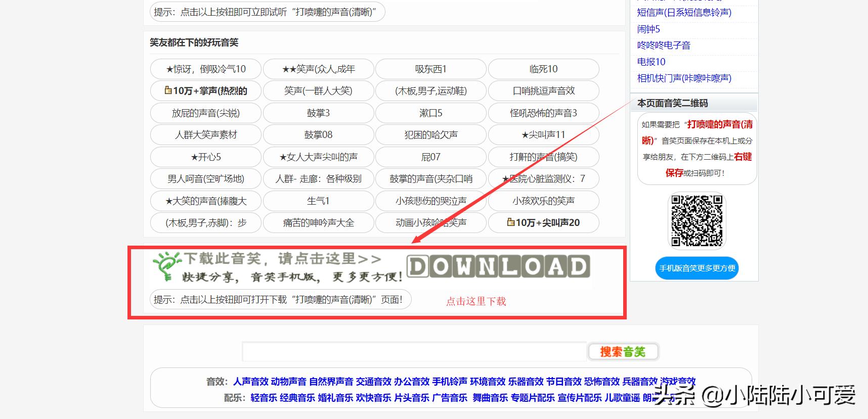The image size is (868, 419).
Task: Open the ★惊讶，倒吸冷气10 sound
Action: tap(206, 69)
